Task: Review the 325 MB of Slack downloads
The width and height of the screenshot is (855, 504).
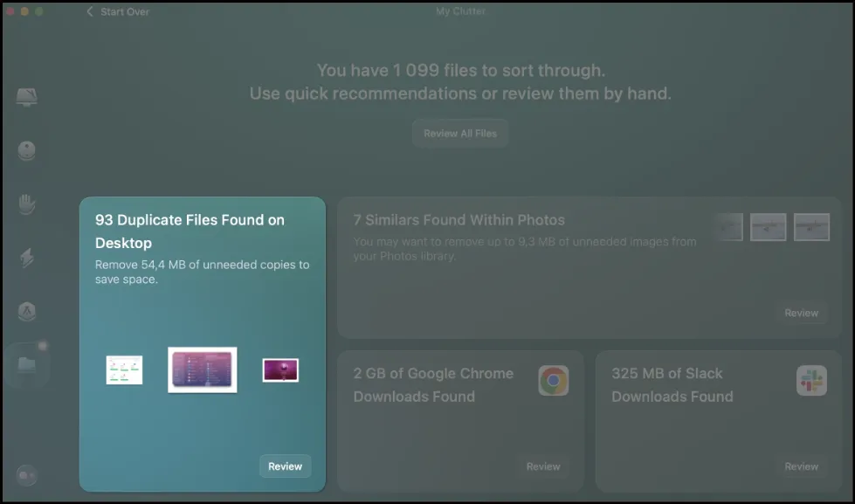Action: (801, 466)
